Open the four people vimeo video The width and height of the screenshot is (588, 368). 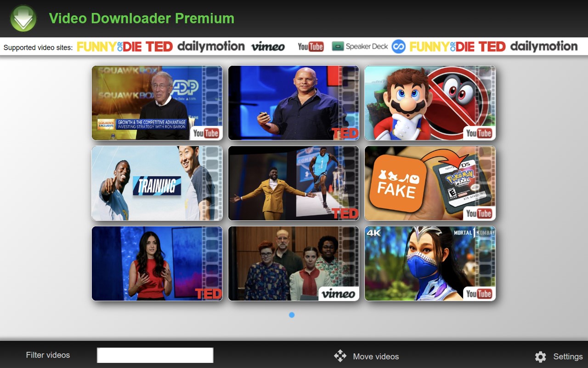(x=294, y=264)
